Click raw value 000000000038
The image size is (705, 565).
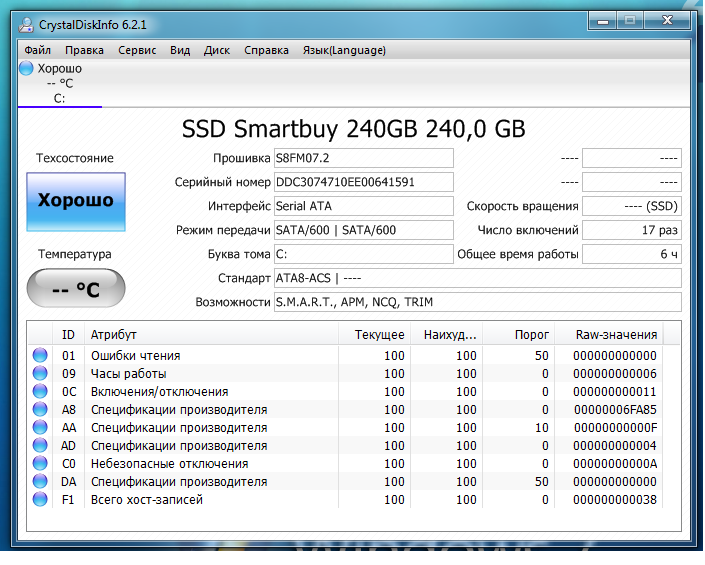click(615, 499)
